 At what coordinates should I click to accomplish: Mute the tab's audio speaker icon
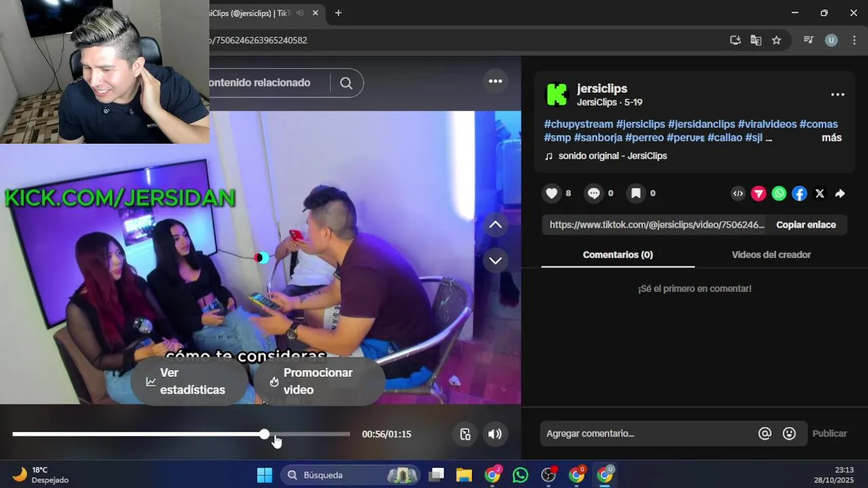coord(300,13)
